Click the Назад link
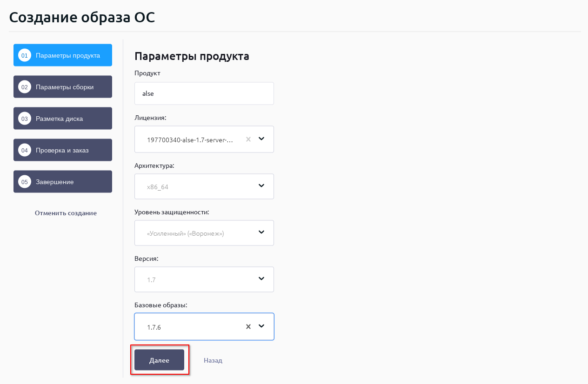 (x=213, y=360)
